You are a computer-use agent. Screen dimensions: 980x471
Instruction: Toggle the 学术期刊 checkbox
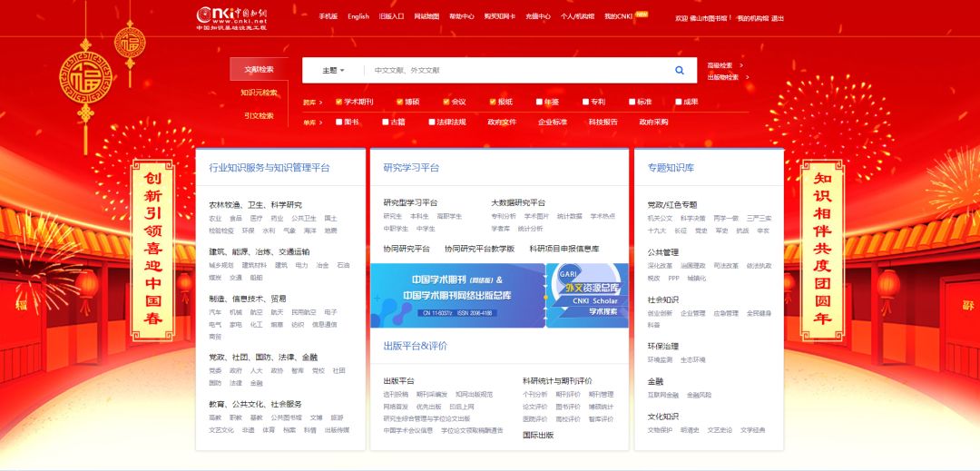(x=338, y=102)
